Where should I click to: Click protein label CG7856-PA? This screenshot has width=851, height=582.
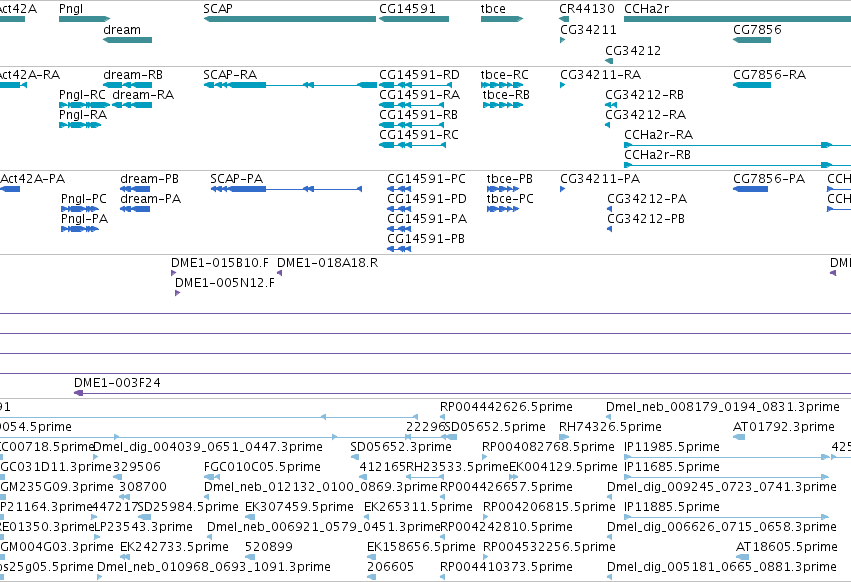[x=769, y=179]
